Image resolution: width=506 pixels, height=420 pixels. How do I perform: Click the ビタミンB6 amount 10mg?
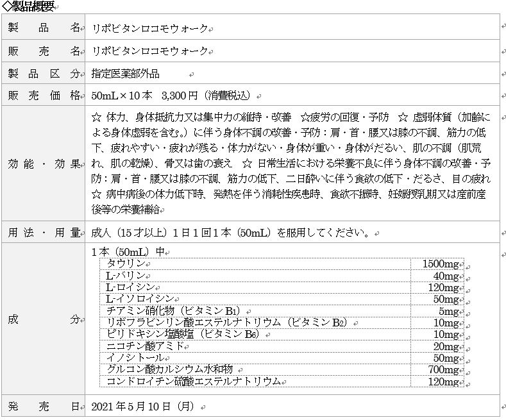446,335
